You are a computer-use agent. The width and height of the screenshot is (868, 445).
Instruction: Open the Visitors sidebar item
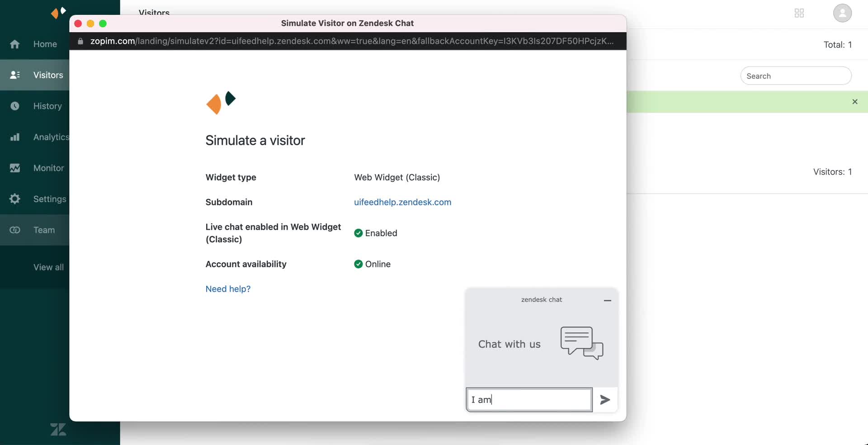tap(35, 75)
